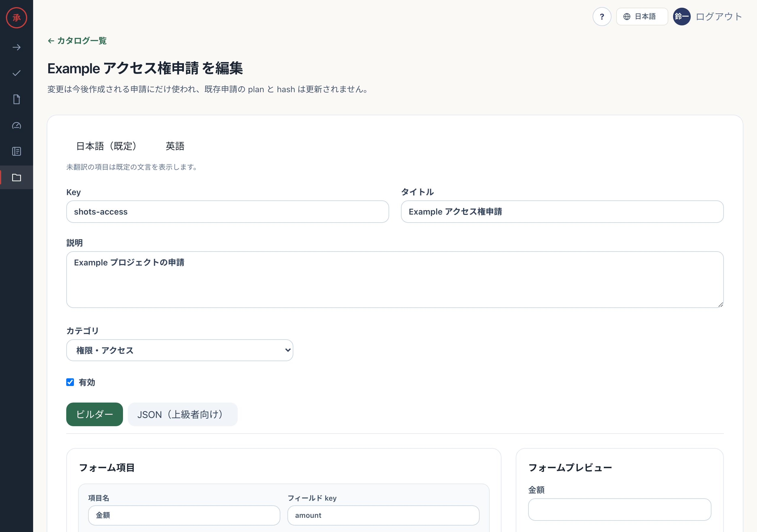This screenshot has width=757, height=532.
Task: Select the ビルダー tab
Action: click(95, 414)
